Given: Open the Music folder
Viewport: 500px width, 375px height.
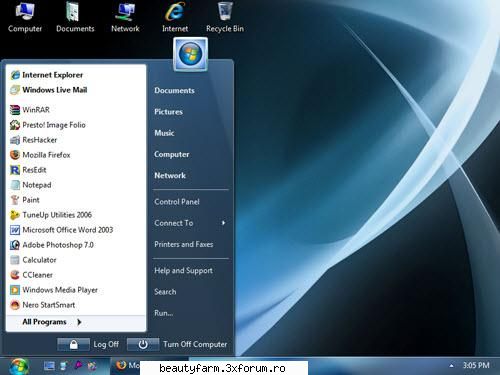Looking at the screenshot, I should 164,133.
